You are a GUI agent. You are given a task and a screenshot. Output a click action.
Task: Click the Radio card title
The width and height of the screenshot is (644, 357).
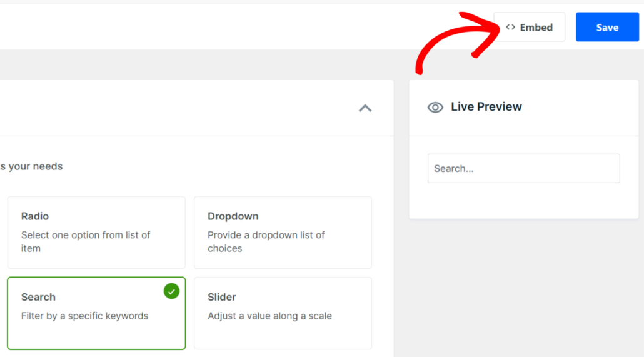click(35, 216)
